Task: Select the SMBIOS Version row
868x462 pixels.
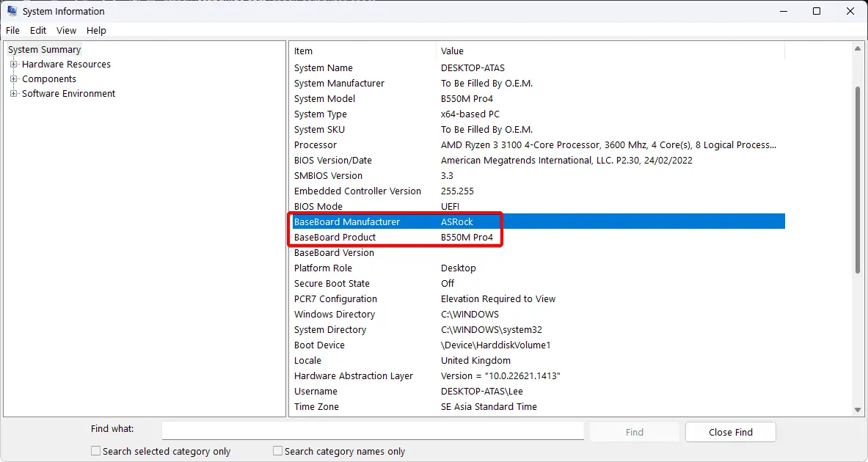Action: pyautogui.click(x=539, y=176)
